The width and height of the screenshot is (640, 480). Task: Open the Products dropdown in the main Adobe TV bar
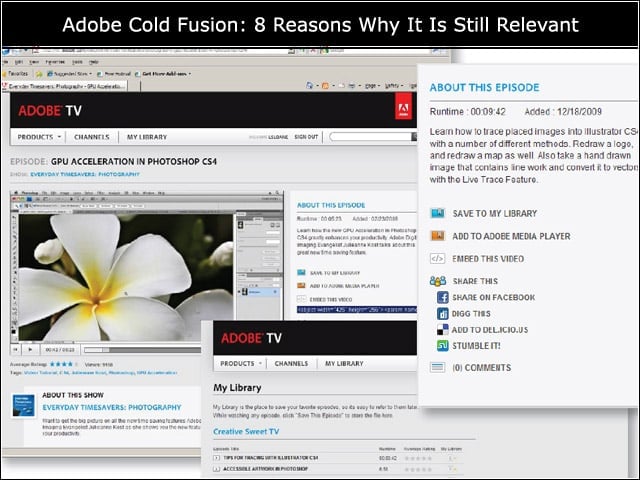pyautogui.click(x=39, y=137)
